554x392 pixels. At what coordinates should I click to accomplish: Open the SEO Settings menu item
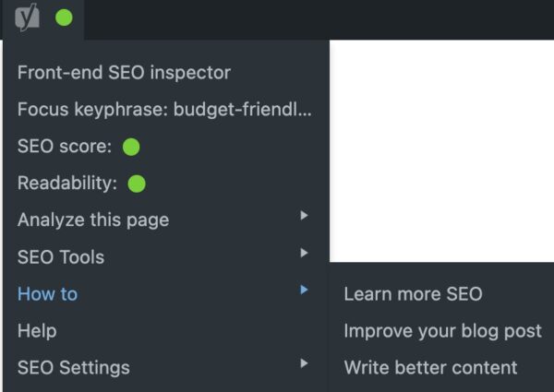click(x=74, y=367)
